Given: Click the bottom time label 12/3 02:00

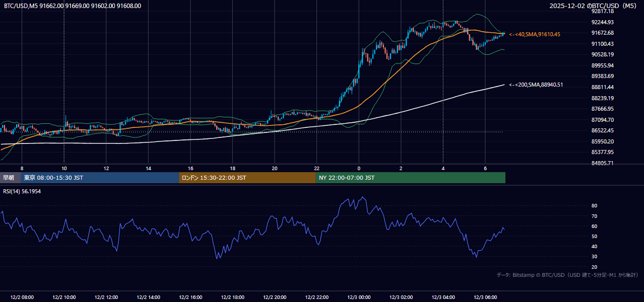Looking at the screenshot, I should [401, 297].
